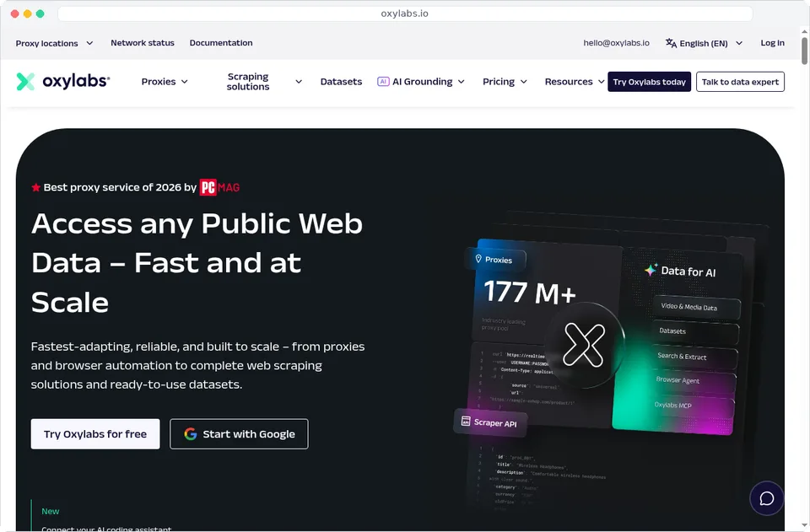The image size is (810, 532).
Task: Click the Search & Extract card
Action: tap(694, 357)
